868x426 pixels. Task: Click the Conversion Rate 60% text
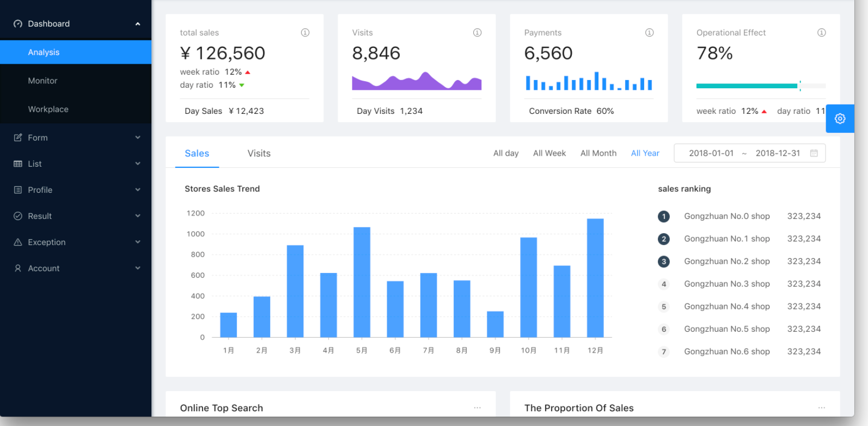[x=572, y=111]
